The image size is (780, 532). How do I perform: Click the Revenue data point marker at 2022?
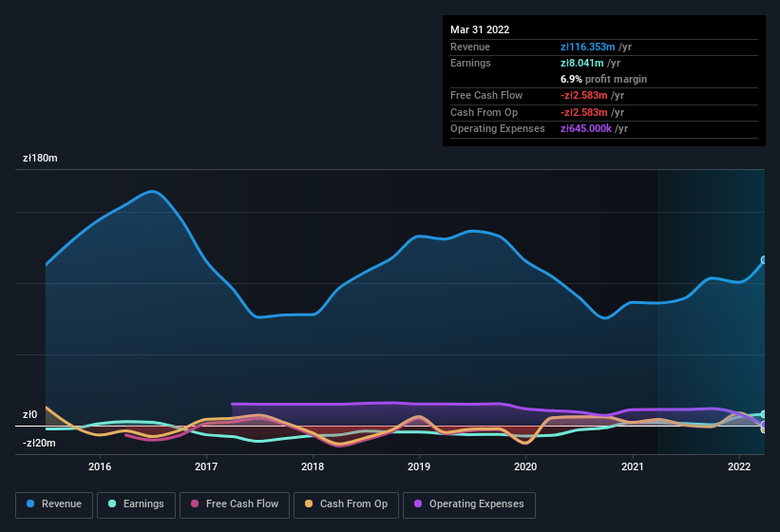(764, 259)
